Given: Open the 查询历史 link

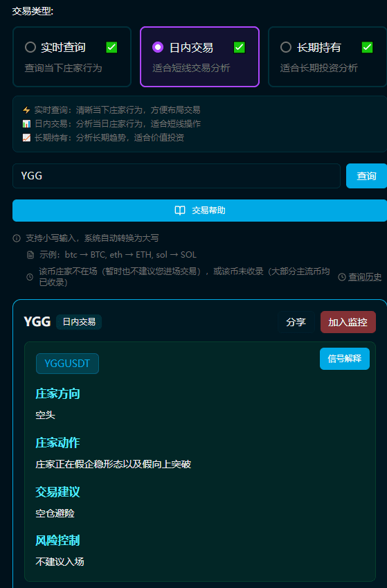Looking at the screenshot, I should 365,277.
